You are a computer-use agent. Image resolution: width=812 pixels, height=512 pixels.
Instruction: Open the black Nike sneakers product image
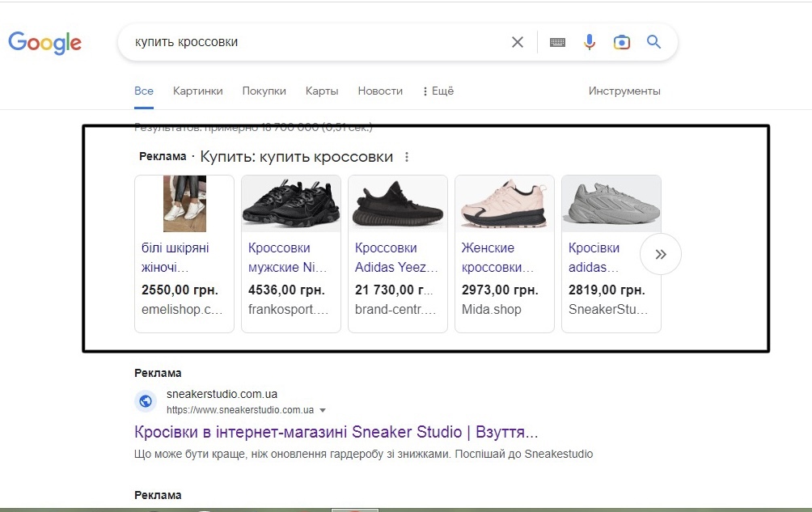click(x=291, y=204)
